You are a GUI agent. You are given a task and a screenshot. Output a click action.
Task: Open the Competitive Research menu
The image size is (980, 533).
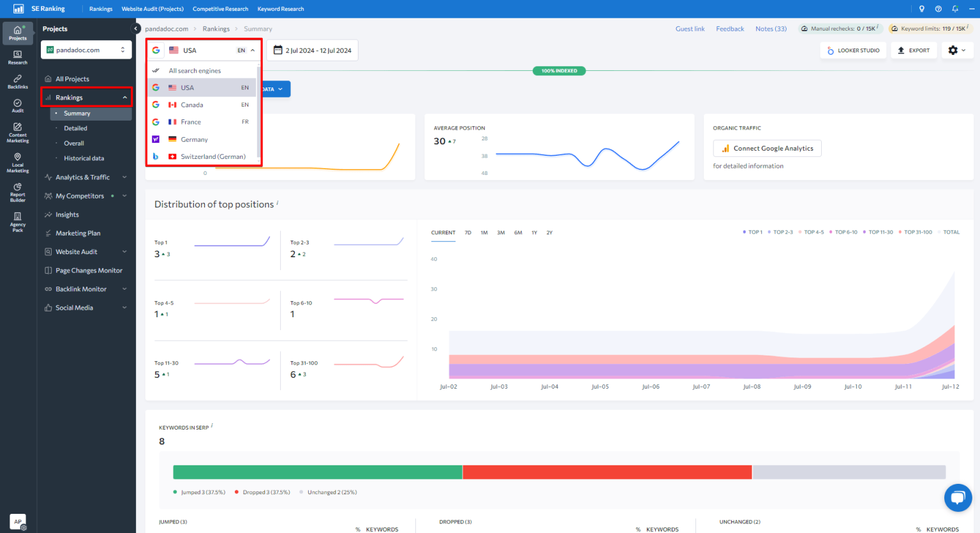pyautogui.click(x=220, y=8)
